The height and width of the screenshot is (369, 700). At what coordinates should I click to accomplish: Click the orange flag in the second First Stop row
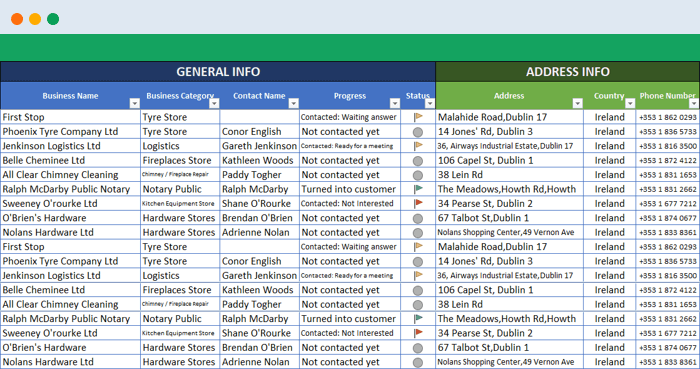[x=418, y=247]
